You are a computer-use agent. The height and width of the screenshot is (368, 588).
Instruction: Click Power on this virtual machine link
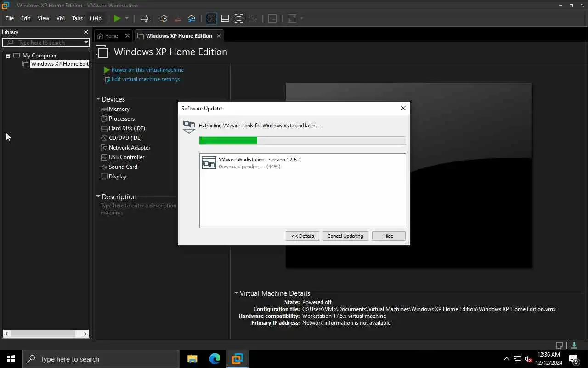[x=147, y=70]
